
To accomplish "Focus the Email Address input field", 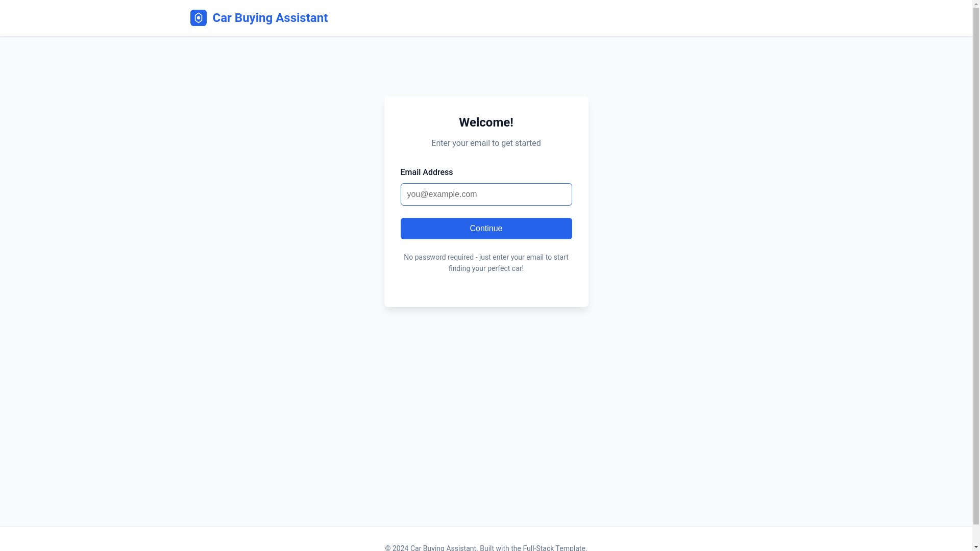I will click(x=486, y=194).
